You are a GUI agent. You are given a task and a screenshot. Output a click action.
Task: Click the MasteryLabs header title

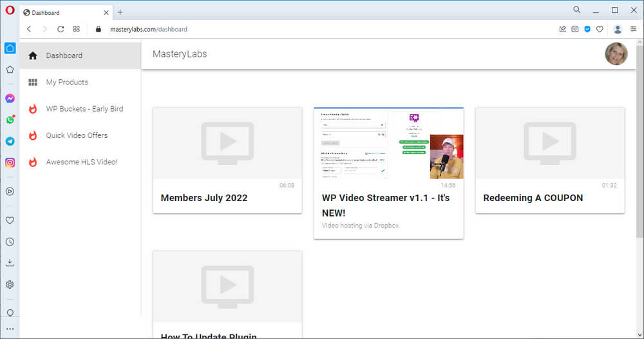(180, 54)
